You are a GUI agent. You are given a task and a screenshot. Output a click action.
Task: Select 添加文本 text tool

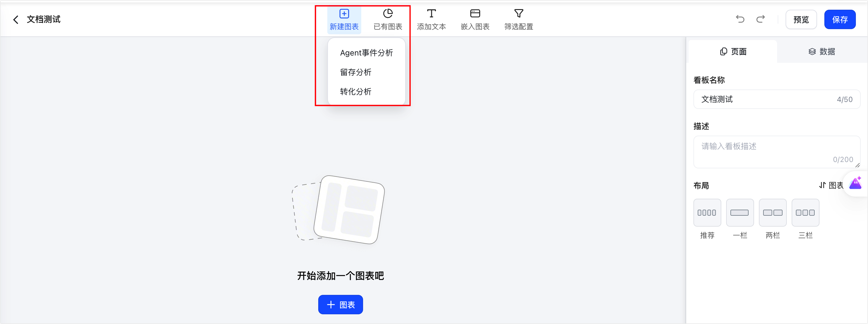[431, 19]
